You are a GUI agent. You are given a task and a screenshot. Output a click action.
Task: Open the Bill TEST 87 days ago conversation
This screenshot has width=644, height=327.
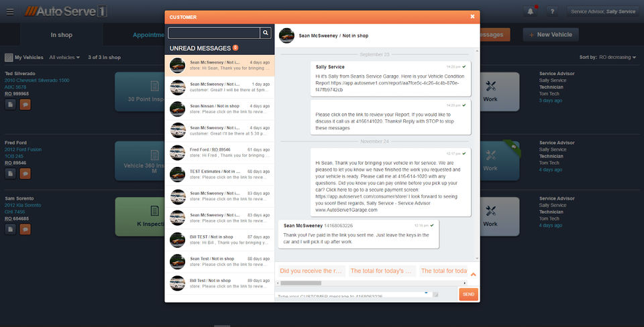[x=220, y=240]
